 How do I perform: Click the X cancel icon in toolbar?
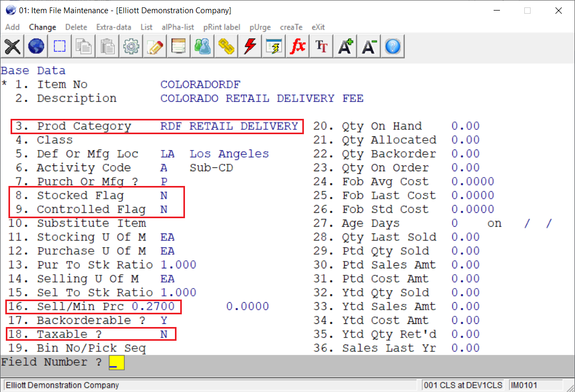[12, 46]
